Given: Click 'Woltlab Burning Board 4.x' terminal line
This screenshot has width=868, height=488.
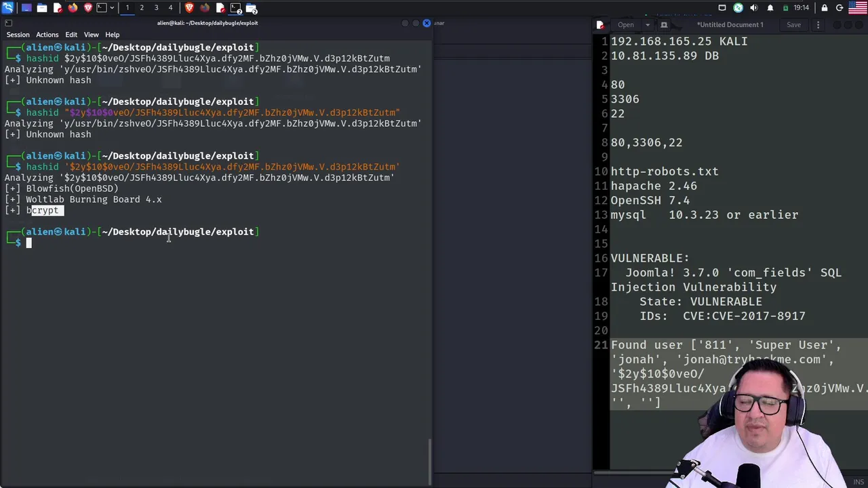Looking at the screenshot, I should (94, 199).
